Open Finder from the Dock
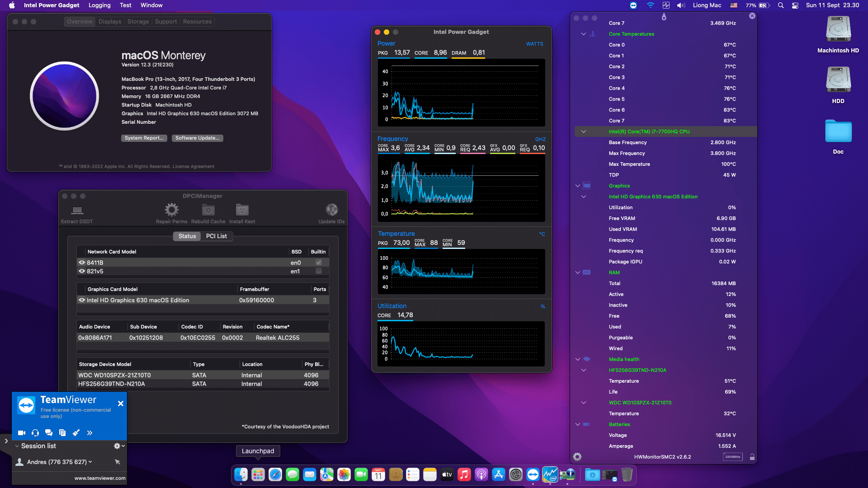 pyautogui.click(x=241, y=474)
